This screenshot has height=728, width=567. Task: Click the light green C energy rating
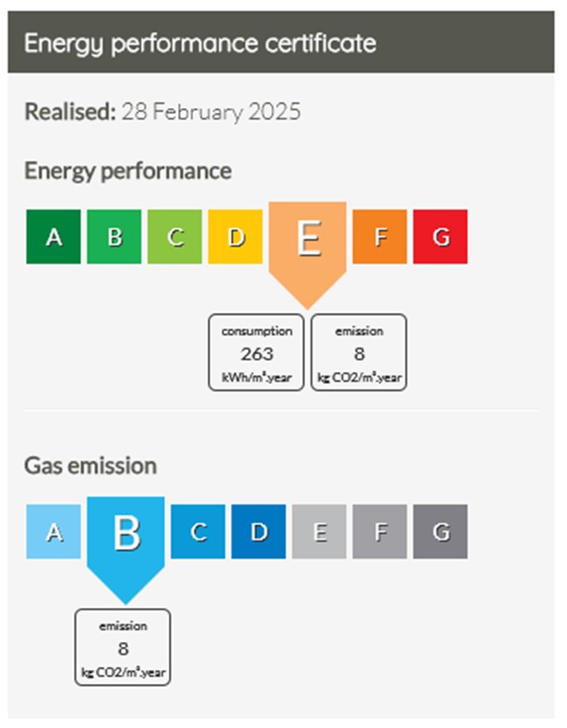(x=174, y=237)
